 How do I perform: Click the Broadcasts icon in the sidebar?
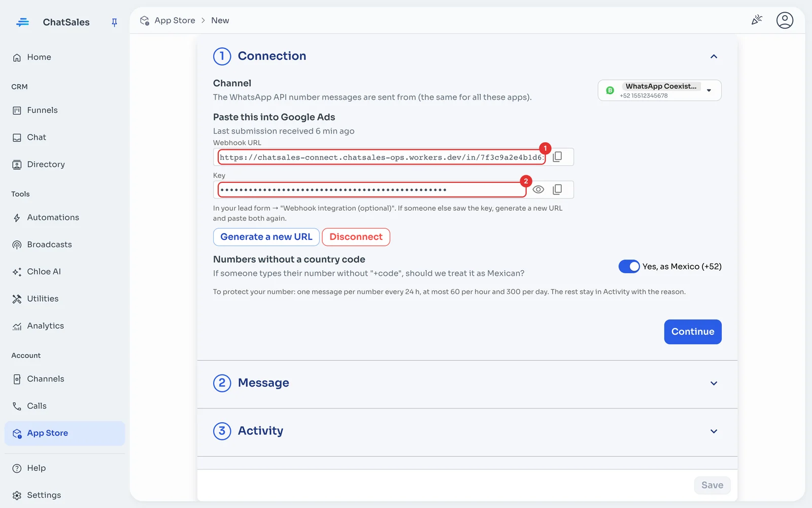[17, 245]
